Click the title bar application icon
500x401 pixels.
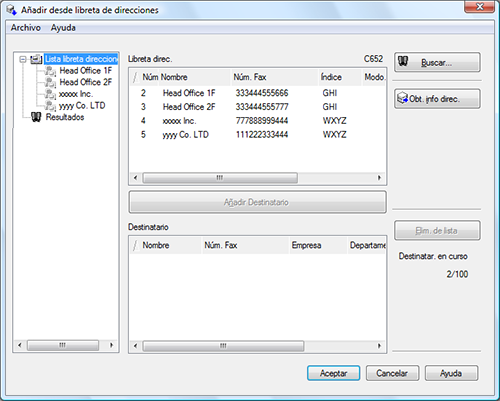11,10
